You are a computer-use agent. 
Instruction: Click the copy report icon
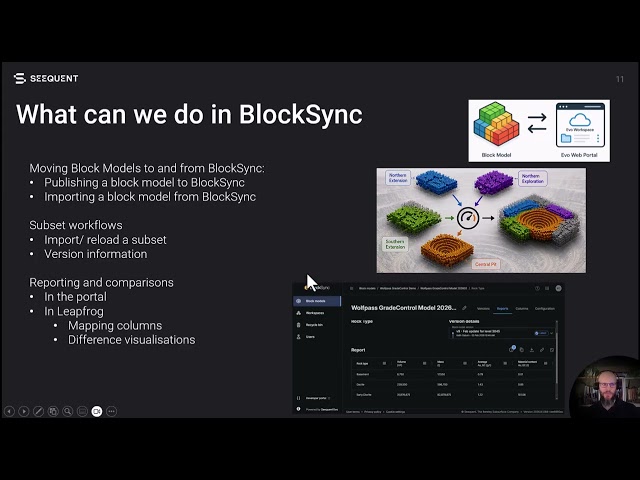(522, 350)
